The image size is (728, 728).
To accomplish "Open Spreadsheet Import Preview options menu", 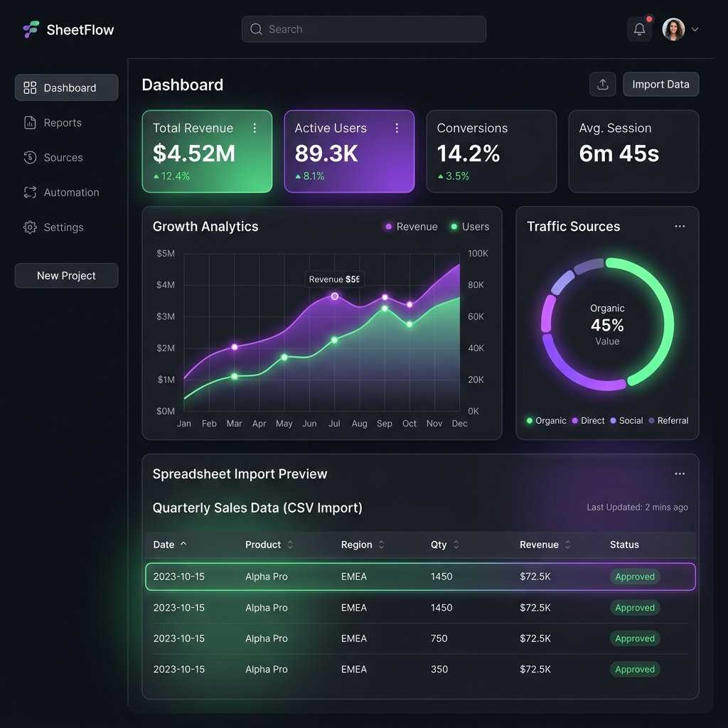I will pos(679,473).
